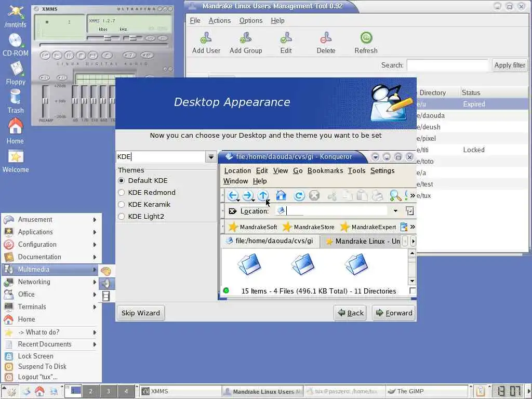Viewport: 532px width, 399px height.
Task: Click the Add User icon
Action: (x=206, y=38)
